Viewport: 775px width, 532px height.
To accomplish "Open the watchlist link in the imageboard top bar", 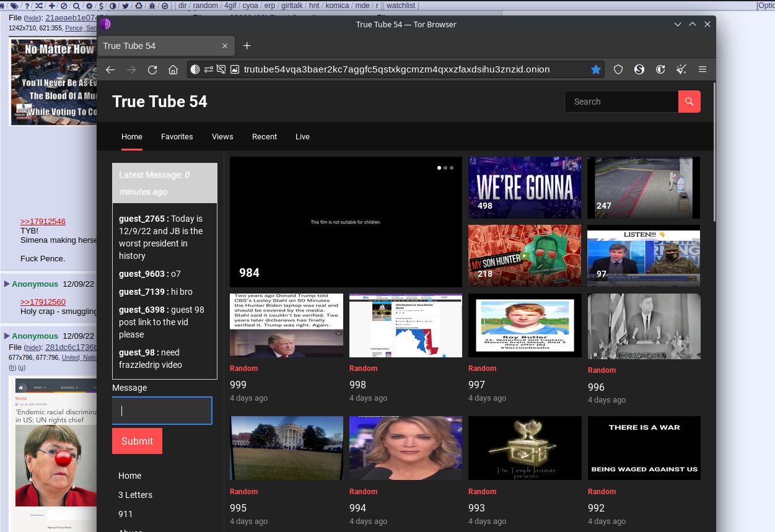I will [x=401, y=6].
